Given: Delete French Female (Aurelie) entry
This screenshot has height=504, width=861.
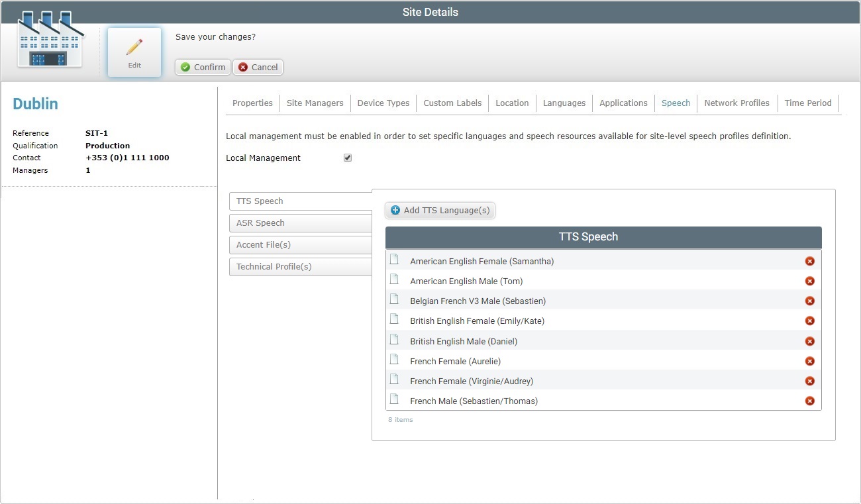Looking at the screenshot, I should point(809,361).
